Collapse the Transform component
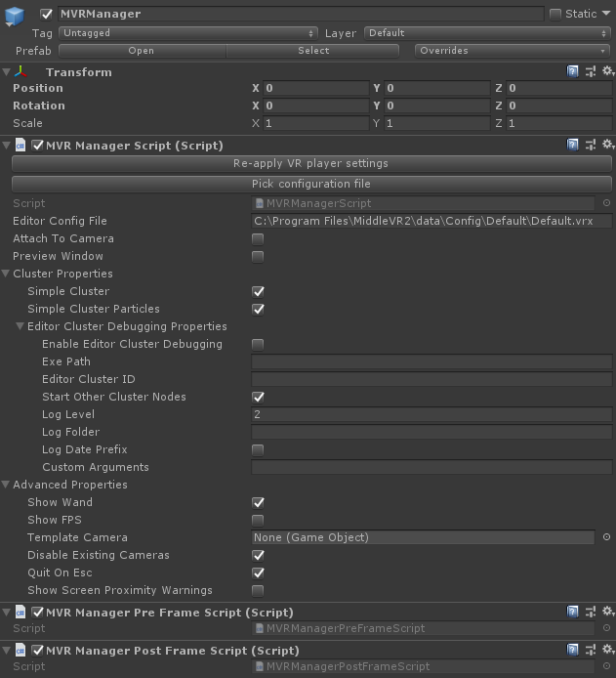Viewport: 616px width, 678px height. coord(6,71)
